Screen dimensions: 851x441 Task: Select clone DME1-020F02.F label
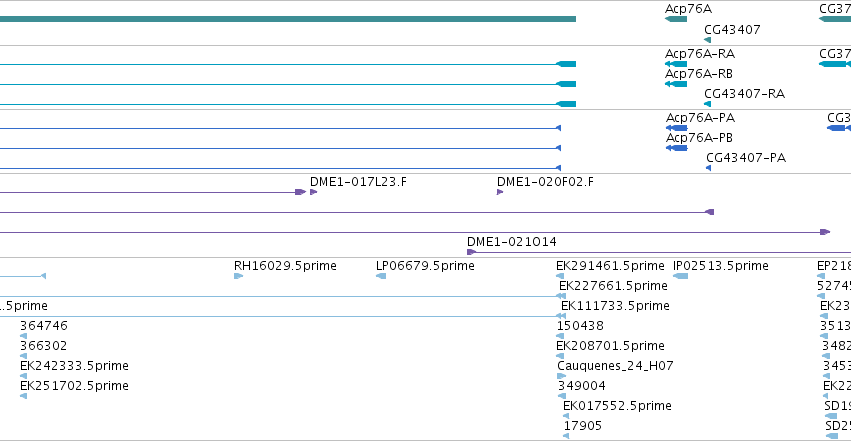545,182
